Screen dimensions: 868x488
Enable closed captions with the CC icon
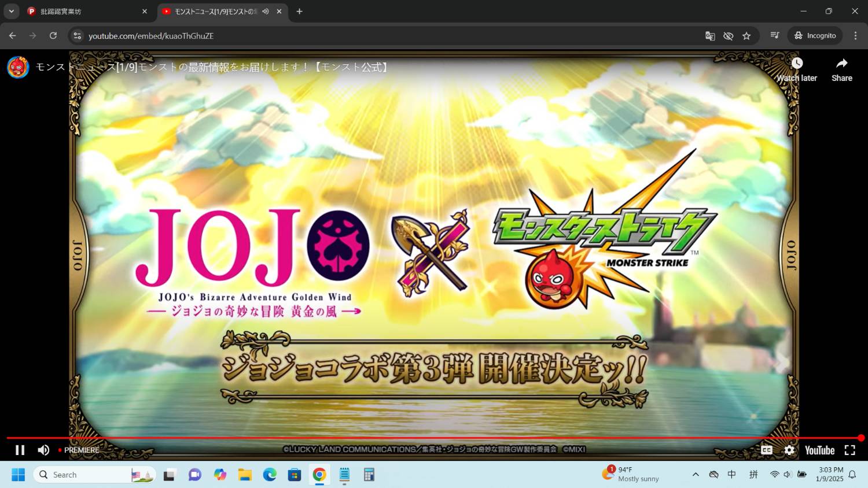pyautogui.click(x=766, y=450)
